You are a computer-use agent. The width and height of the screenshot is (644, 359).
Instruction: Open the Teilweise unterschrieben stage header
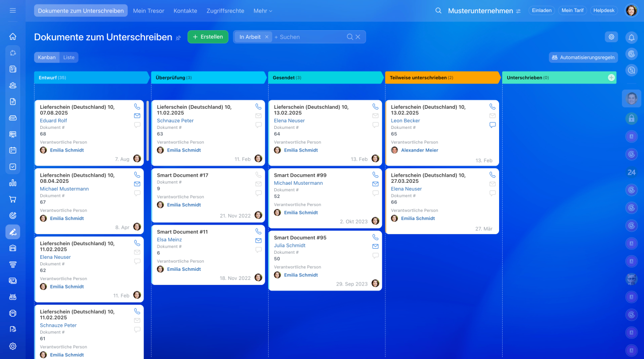pyautogui.click(x=442, y=78)
